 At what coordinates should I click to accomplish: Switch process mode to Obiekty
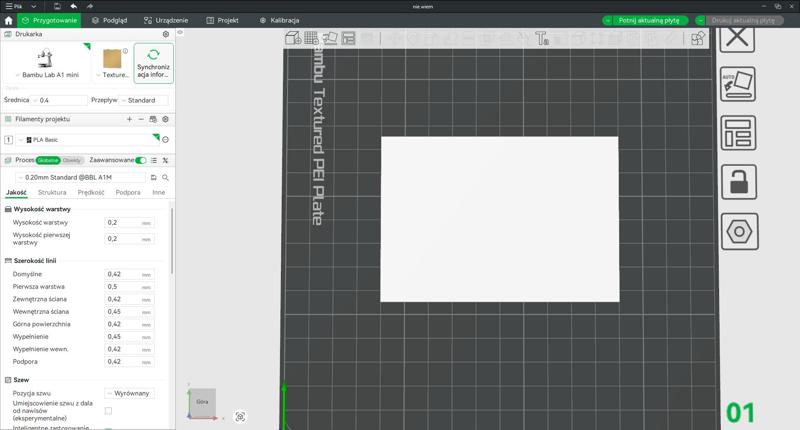[71, 160]
